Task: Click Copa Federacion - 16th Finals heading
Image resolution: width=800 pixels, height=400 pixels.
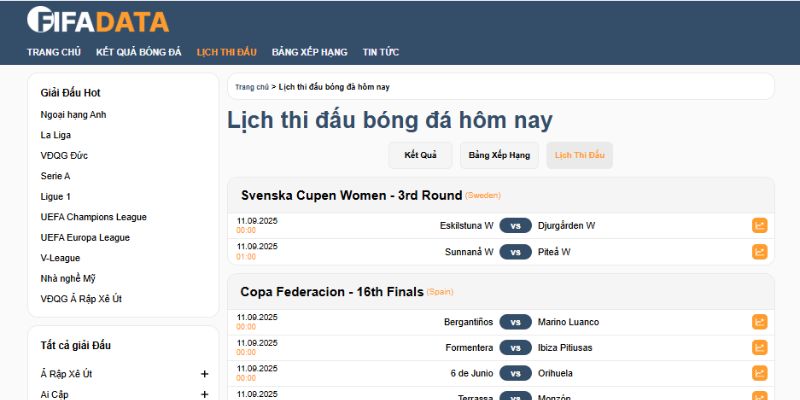Action: [x=332, y=292]
